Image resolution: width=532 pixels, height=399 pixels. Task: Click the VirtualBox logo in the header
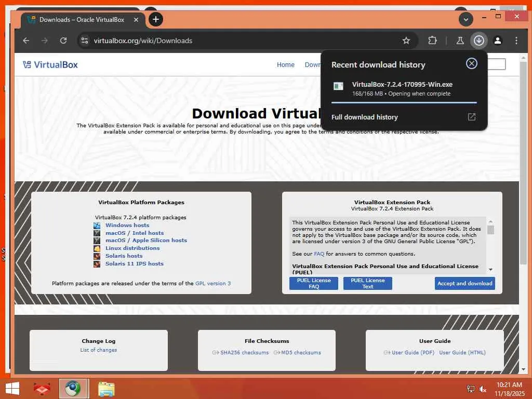click(x=50, y=64)
